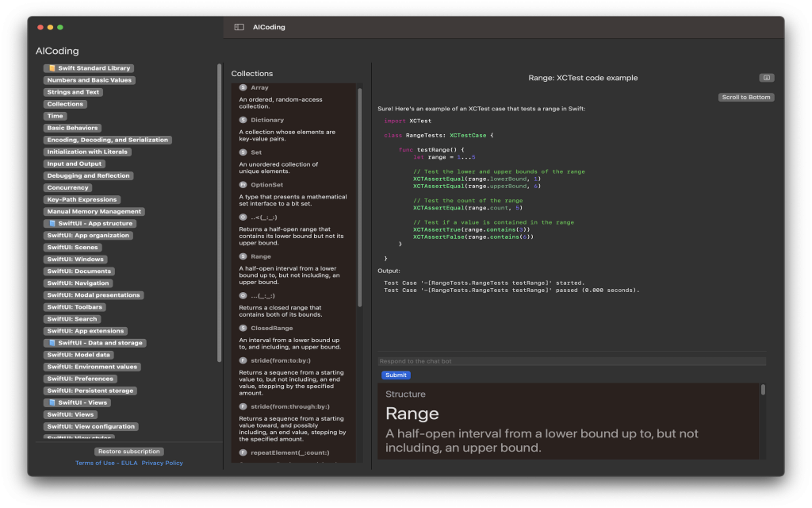Select the Dictionary entry in Collections
The width and height of the screenshot is (812, 508).
pyautogui.click(x=267, y=120)
